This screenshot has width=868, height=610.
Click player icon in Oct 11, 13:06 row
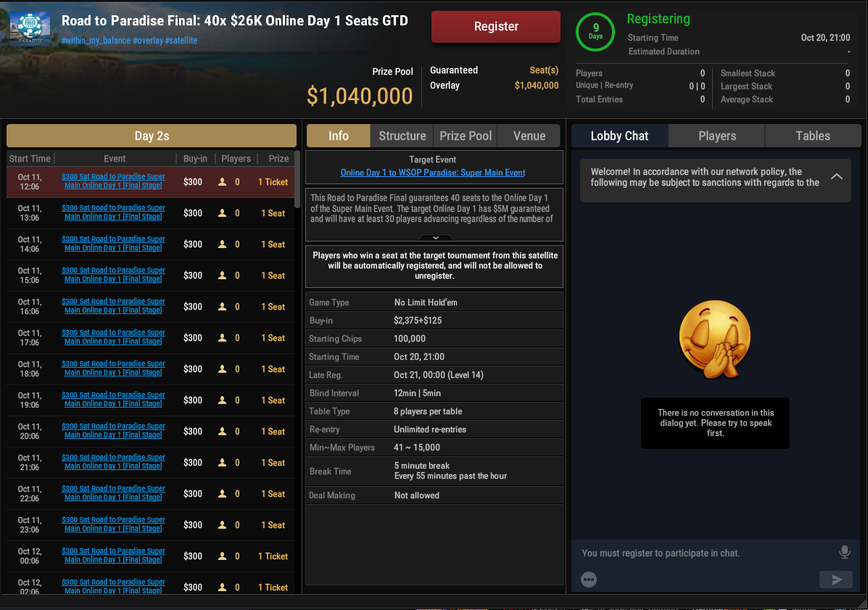point(222,213)
